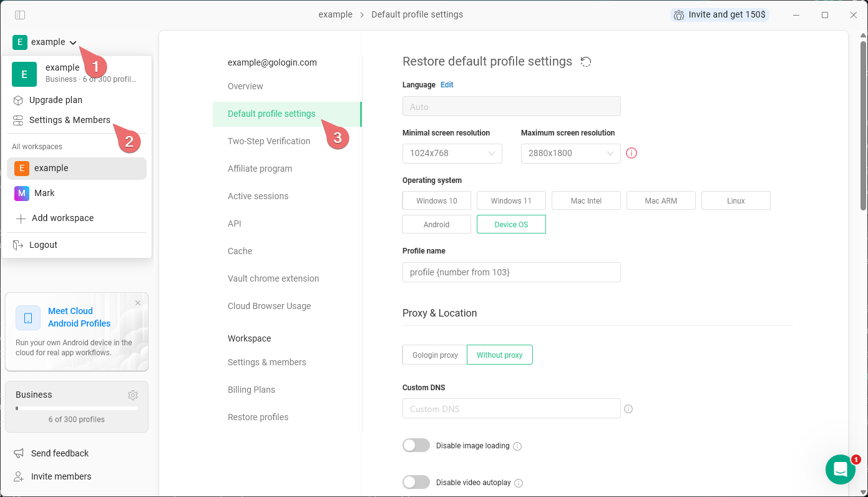The height and width of the screenshot is (497, 868).
Task: Click the Custom DNS input field
Action: [x=512, y=408]
